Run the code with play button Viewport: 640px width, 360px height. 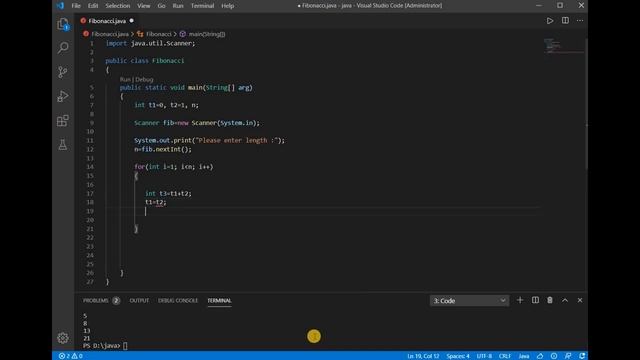pos(550,20)
